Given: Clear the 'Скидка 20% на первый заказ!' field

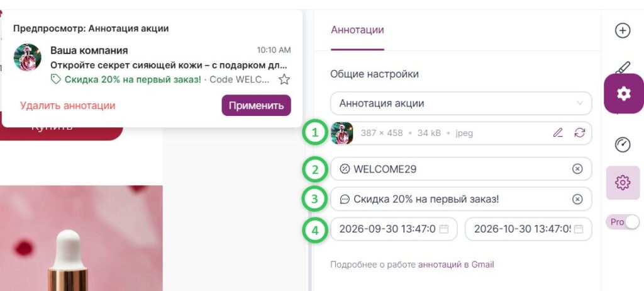Looking at the screenshot, I should point(577,199).
